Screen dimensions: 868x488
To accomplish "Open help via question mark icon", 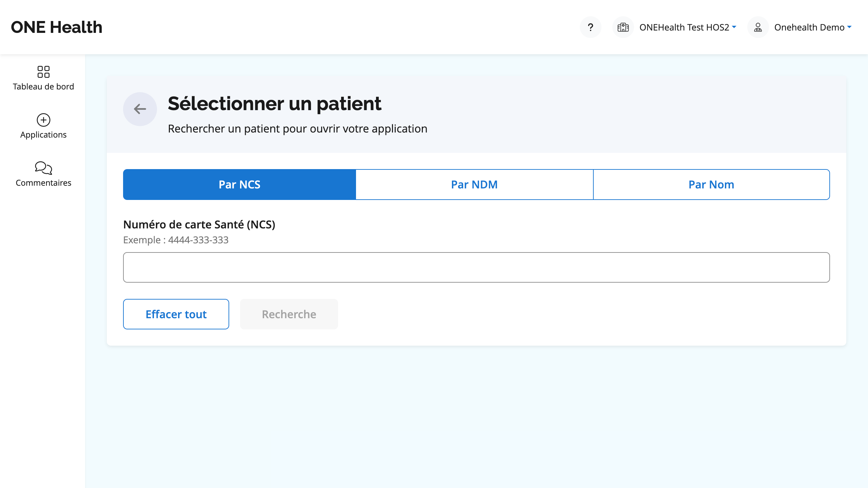I will click(590, 27).
